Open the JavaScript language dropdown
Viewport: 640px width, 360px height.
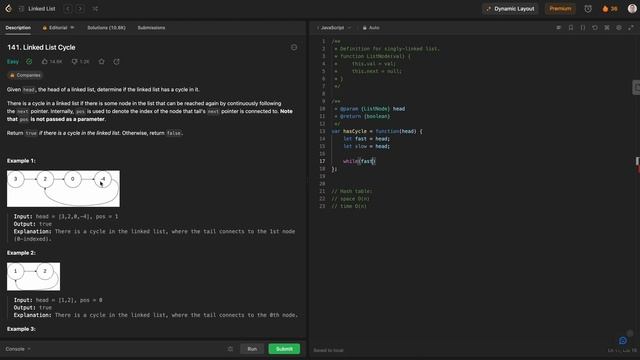tap(334, 28)
